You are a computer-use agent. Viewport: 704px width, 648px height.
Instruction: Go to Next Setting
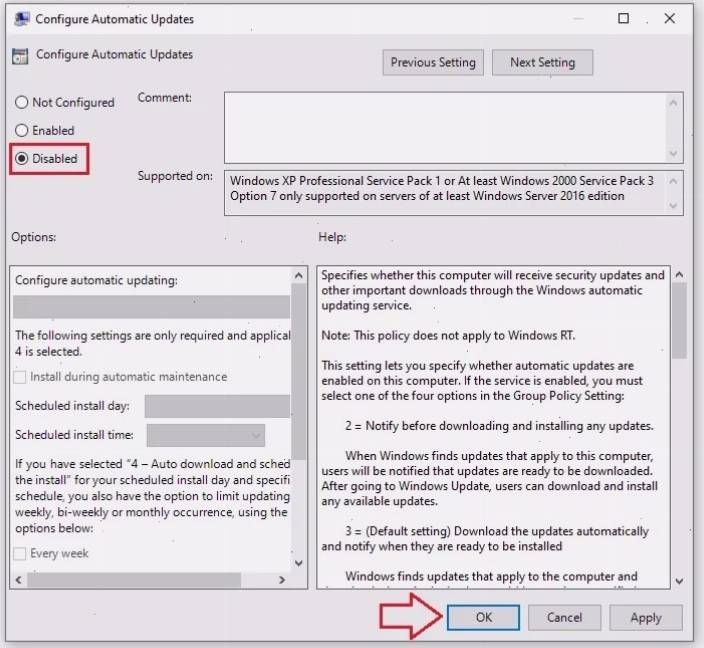click(542, 62)
